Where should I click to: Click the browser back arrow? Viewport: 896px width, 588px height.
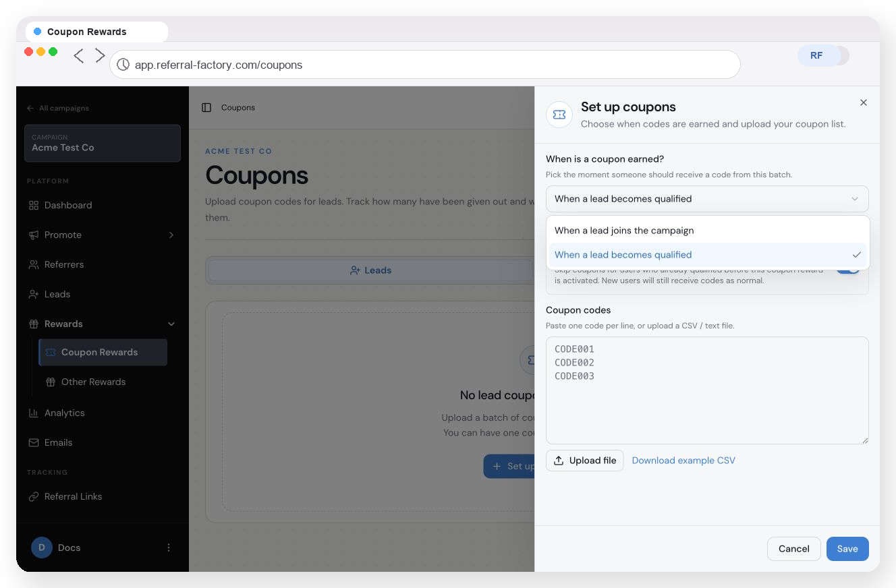tap(79, 56)
